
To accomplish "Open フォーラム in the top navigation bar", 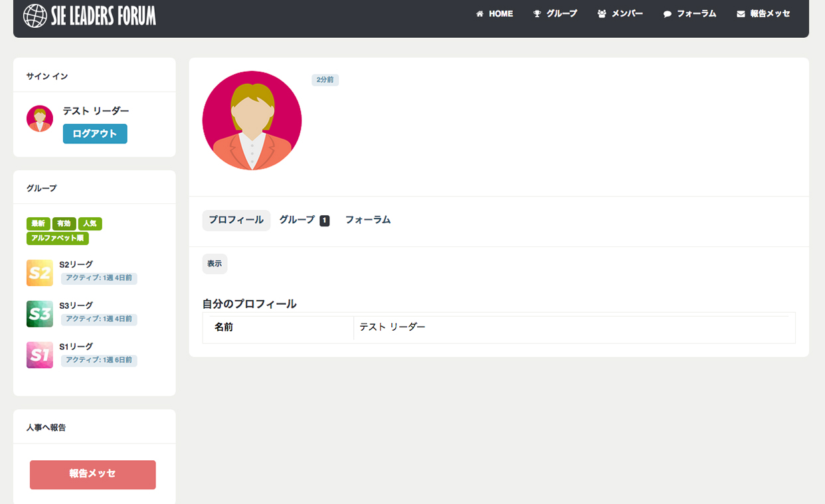I will tap(689, 14).
